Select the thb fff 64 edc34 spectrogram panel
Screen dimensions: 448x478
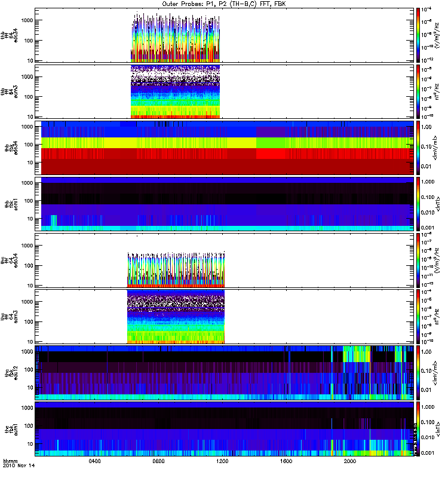[224, 35]
